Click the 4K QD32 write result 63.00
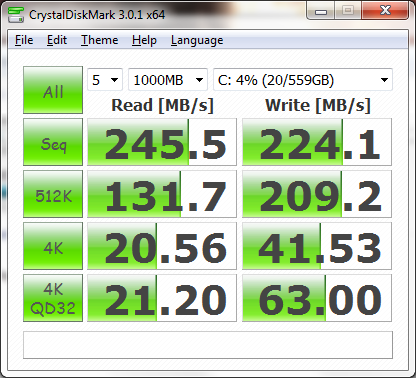416x378 pixels. (x=317, y=298)
